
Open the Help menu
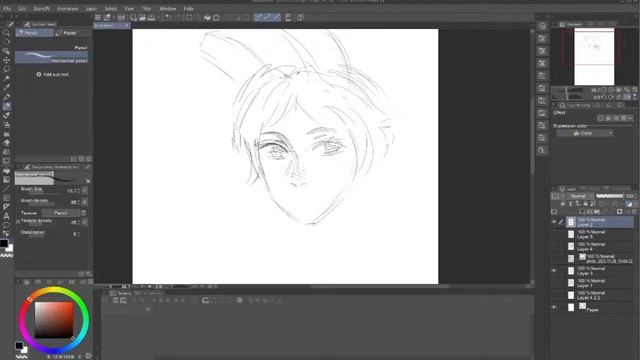tap(188, 9)
